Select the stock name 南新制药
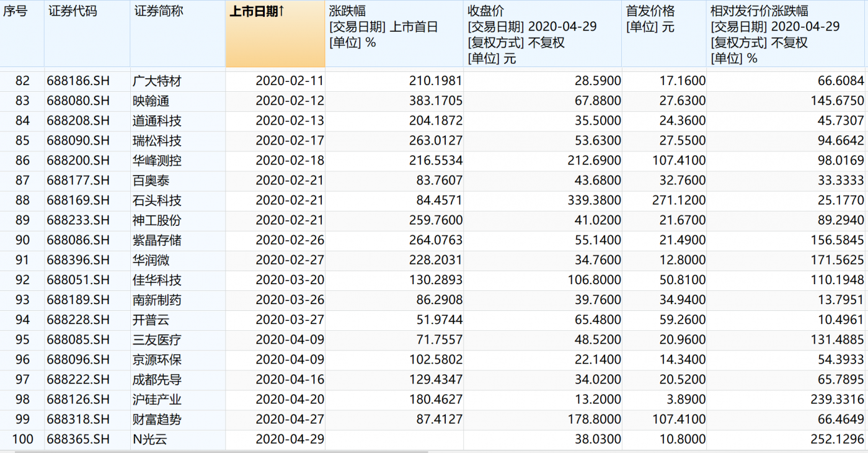 pyautogui.click(x=157, y=300)
